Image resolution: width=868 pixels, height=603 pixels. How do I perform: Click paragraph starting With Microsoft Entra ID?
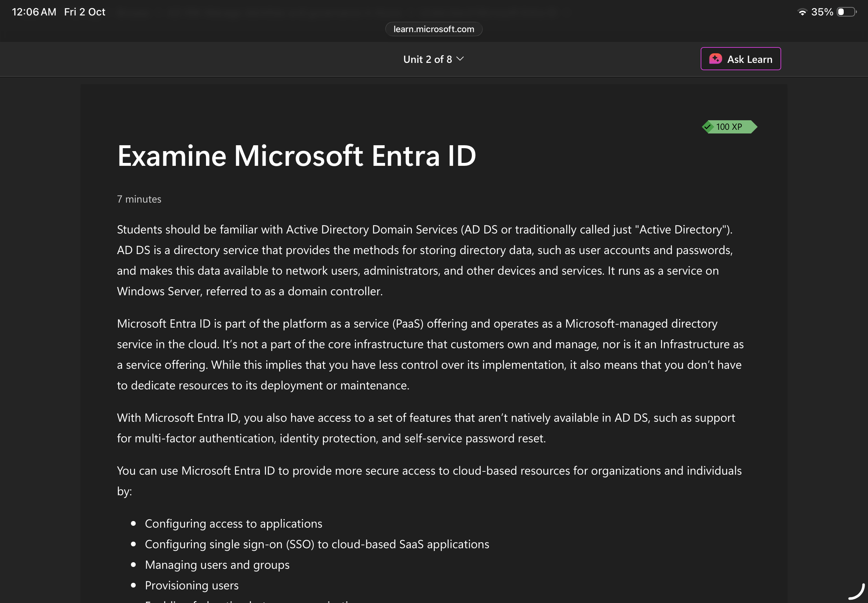[426, 428]
